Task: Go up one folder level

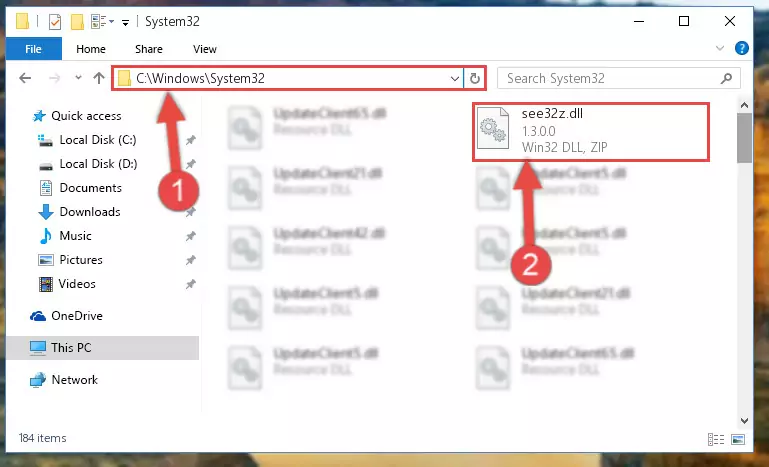Action: [99, 78]
